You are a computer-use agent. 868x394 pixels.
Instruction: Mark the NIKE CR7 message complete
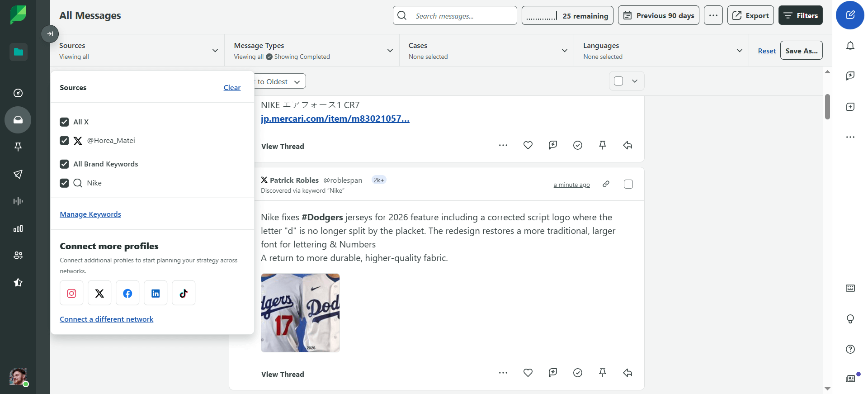pyautogui.click(x=578, y=145)
